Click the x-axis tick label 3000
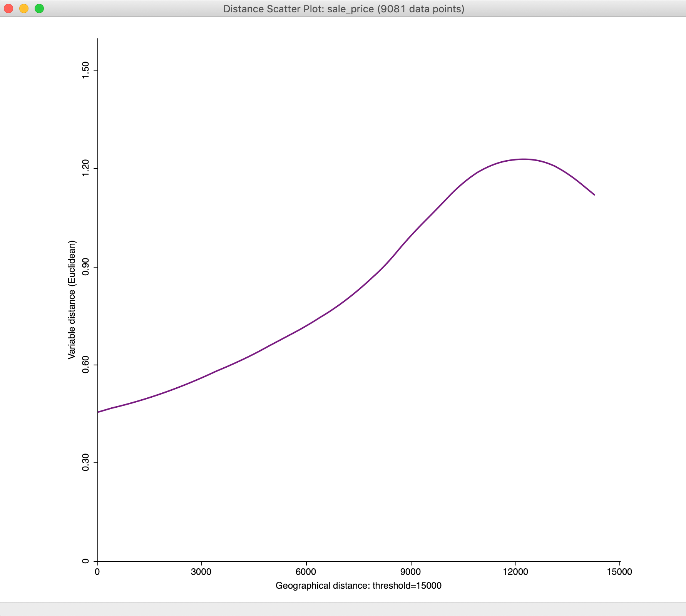 pyautogui.click(x=201, y=572)
